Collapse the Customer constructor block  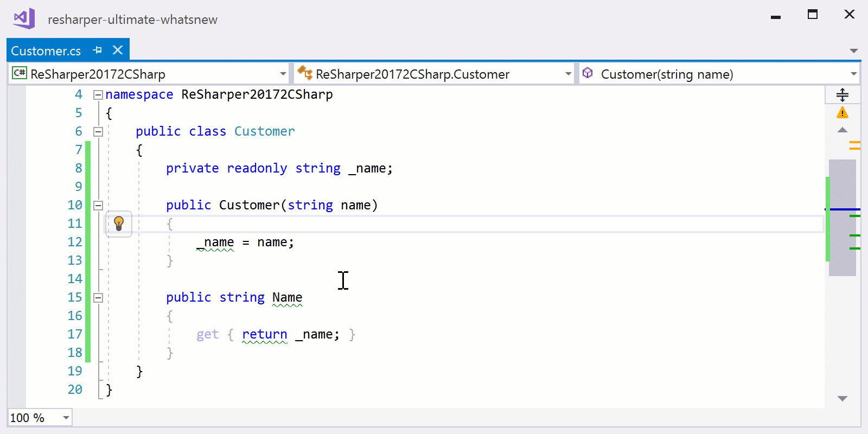[98, 206]
